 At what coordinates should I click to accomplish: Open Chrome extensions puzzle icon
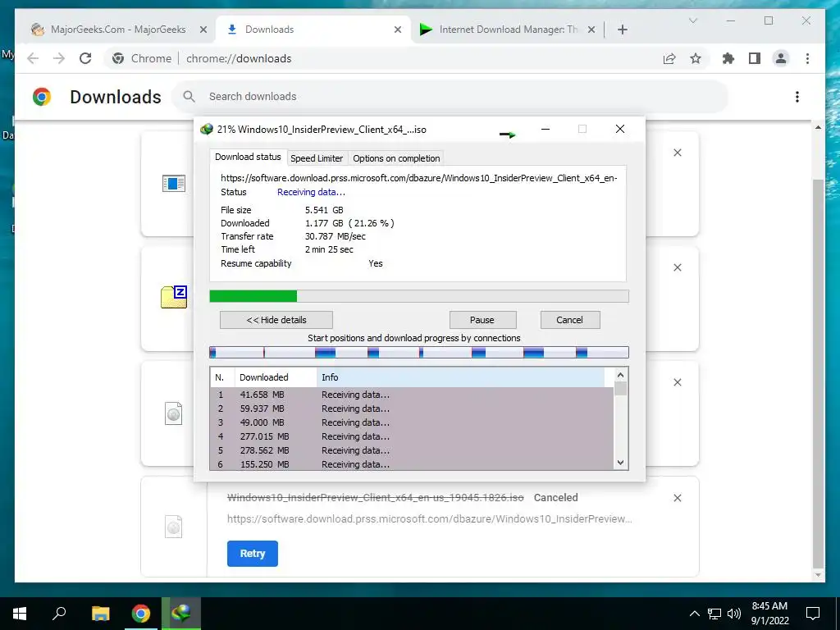[x=728, y=58]
